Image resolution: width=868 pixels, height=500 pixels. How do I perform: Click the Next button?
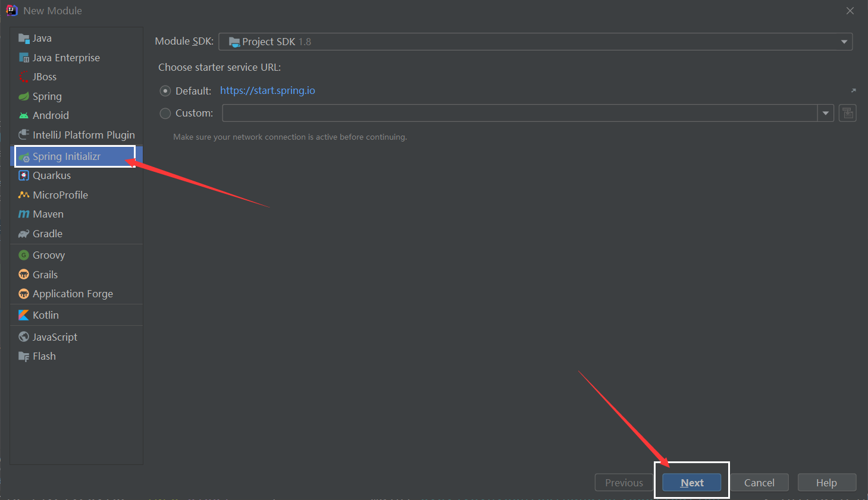692,483
